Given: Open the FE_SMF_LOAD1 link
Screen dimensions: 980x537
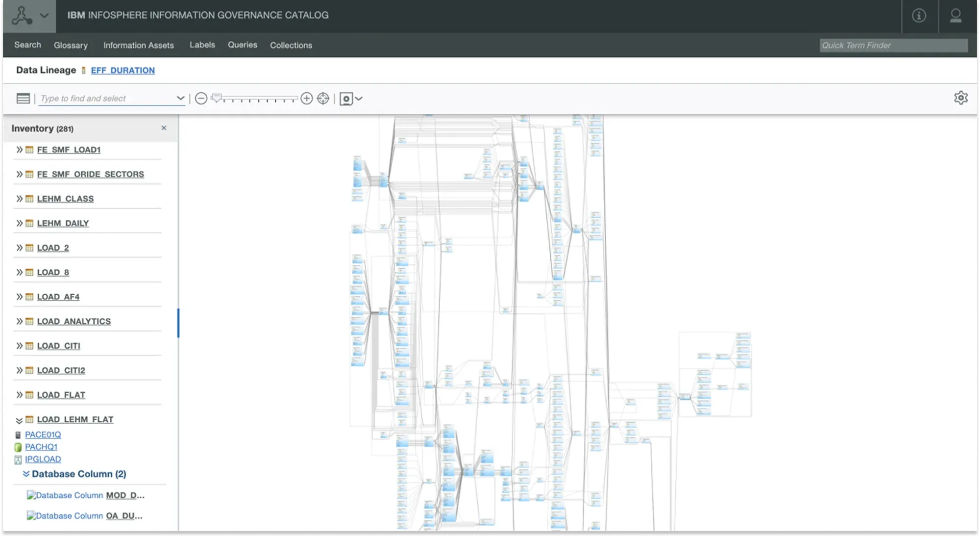Looking at the screenshot, I should (x=69, y=150).
